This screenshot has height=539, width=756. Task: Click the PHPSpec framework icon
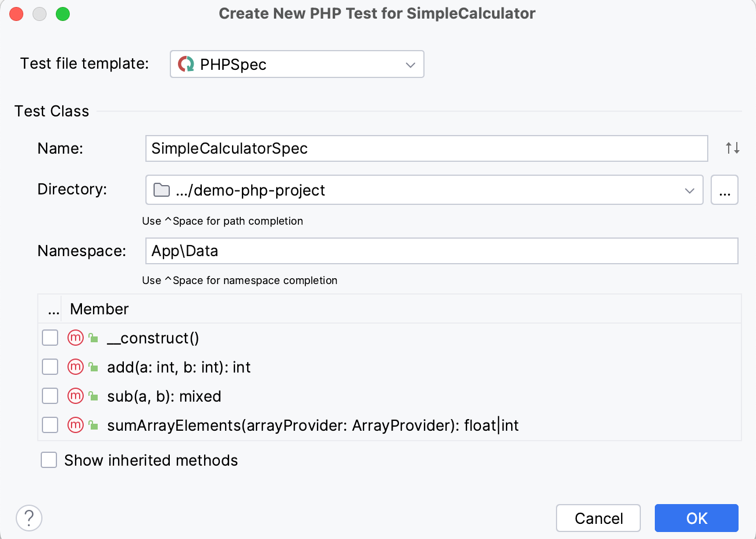pyautogui.click(x=185, y=64)
